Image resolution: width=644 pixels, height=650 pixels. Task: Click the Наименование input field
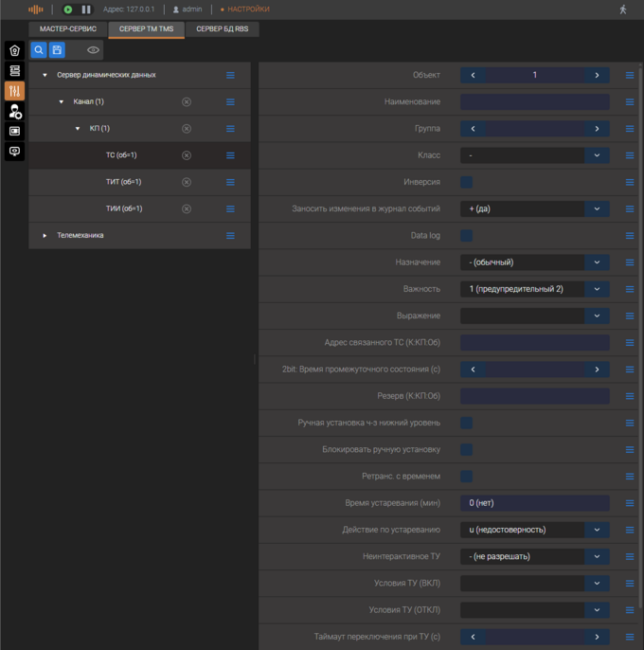pos(535,102)
